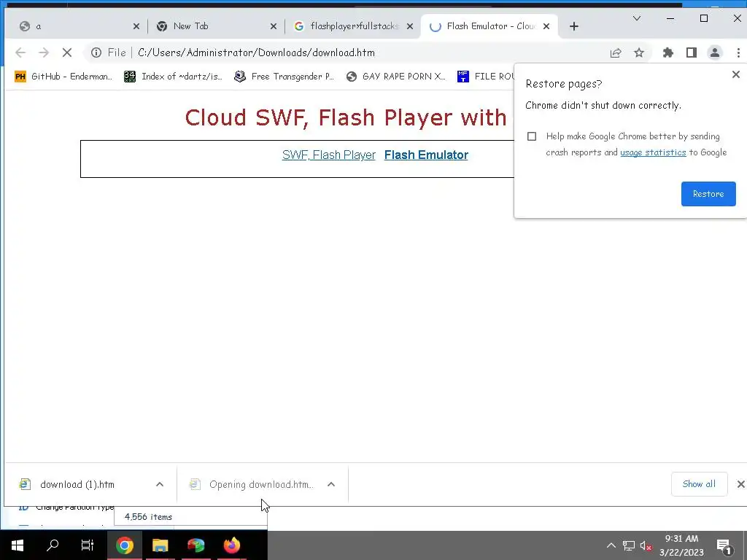Bookmark this page with the star icon

(x=639, y=52)
